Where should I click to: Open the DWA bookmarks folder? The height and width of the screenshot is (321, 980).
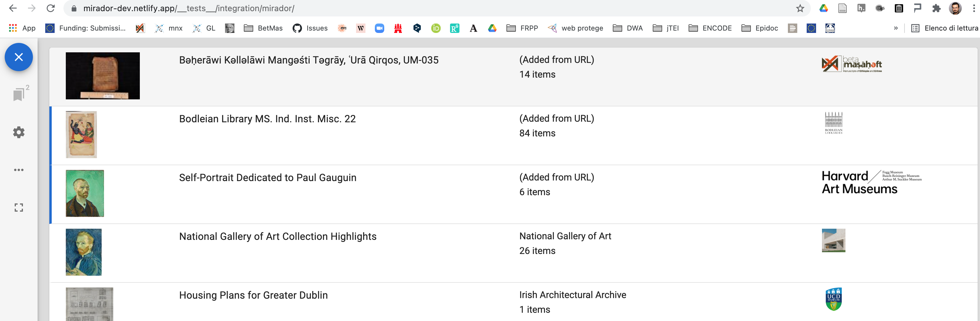tap(628, 28)
